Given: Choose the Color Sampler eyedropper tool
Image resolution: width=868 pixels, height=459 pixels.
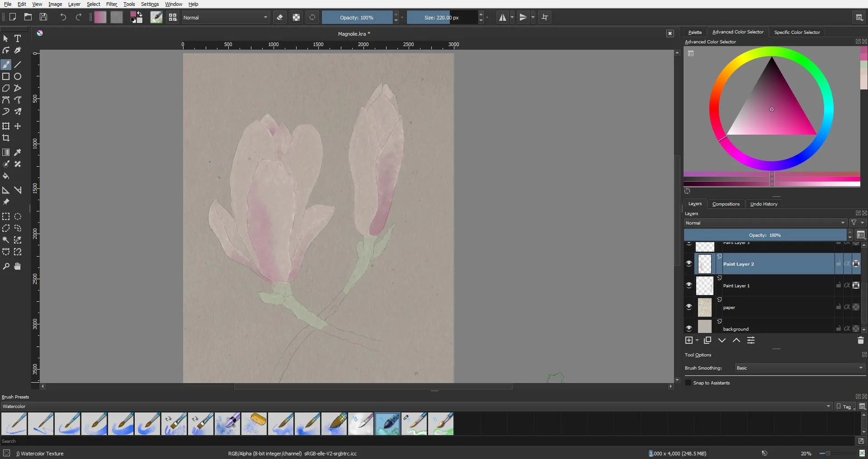Looking at the screenshot, I should (x=18, y=153).
